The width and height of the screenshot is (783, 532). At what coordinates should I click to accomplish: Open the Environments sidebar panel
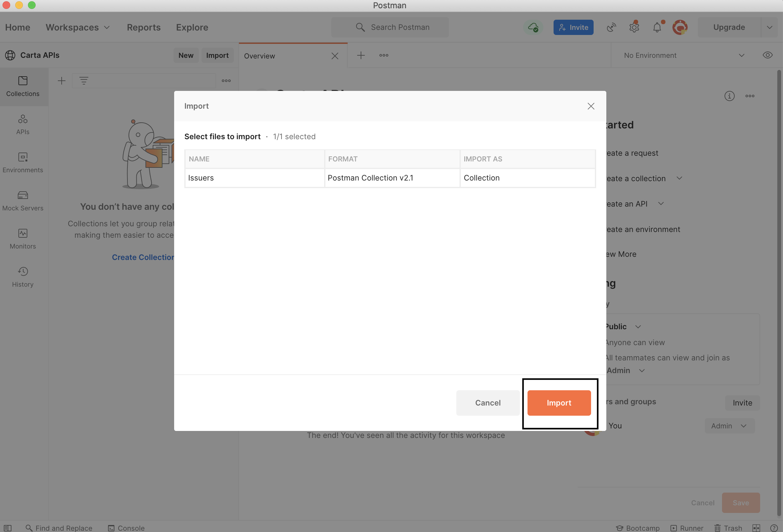tap(23, 163)
